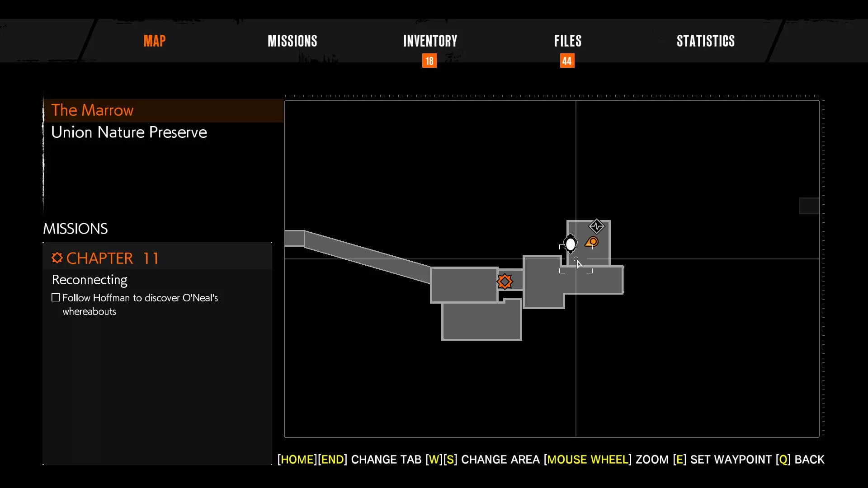Select The Marrow area entry
Viewport: 868px width, 488px height.
point(92,110)
